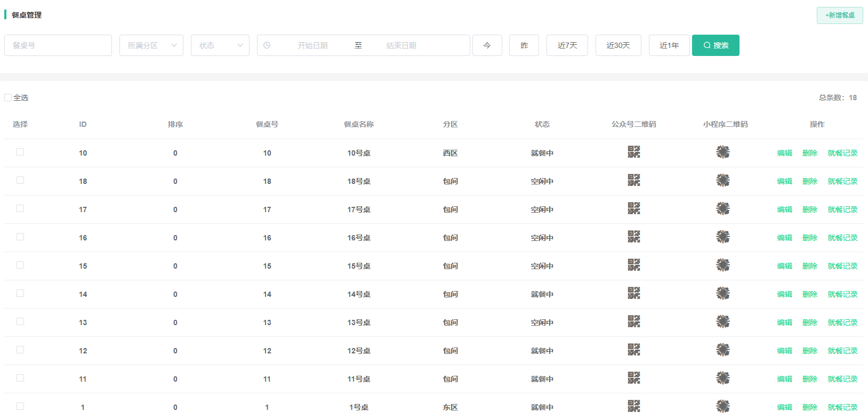Show official account QR code for table 14
Screen dimensions: 868x420
(x=633, y=294)
